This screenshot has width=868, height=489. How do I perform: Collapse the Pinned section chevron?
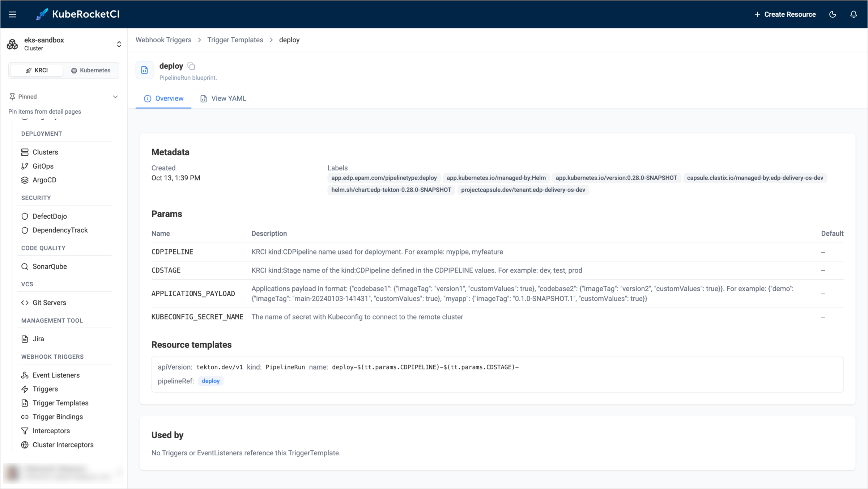(x=115, y=97)
